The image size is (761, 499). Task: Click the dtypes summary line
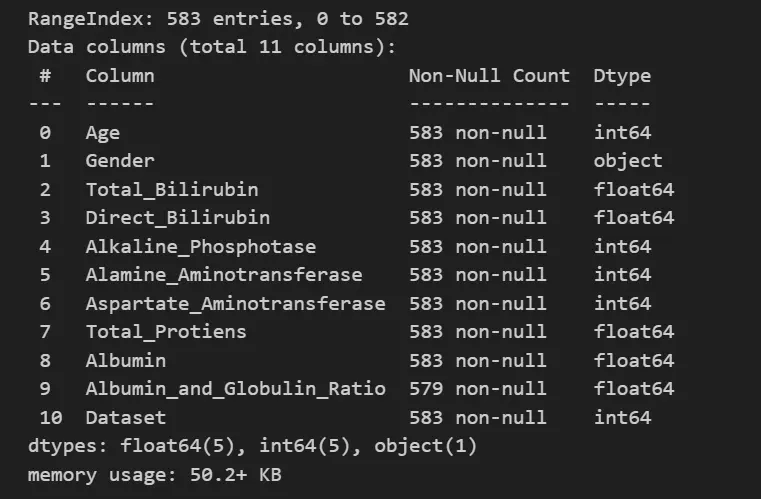click(x=252, y=446)
